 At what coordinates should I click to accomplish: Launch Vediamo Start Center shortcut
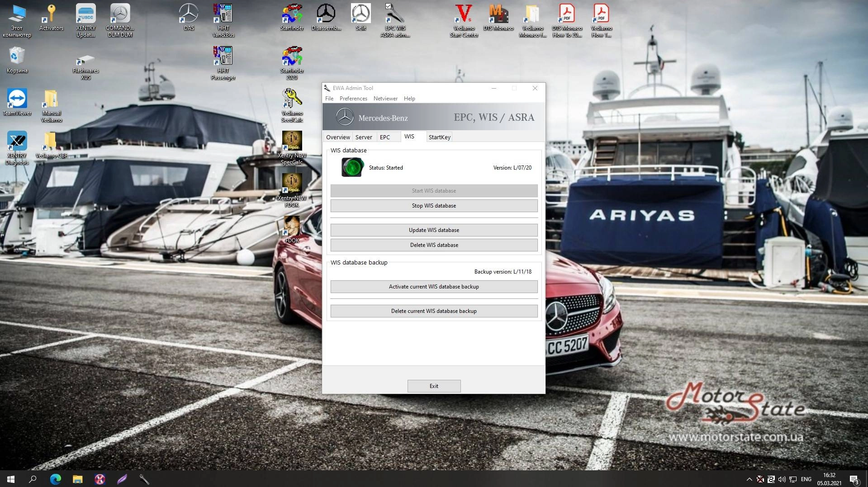pyautogui.click(x=464, y=20)
